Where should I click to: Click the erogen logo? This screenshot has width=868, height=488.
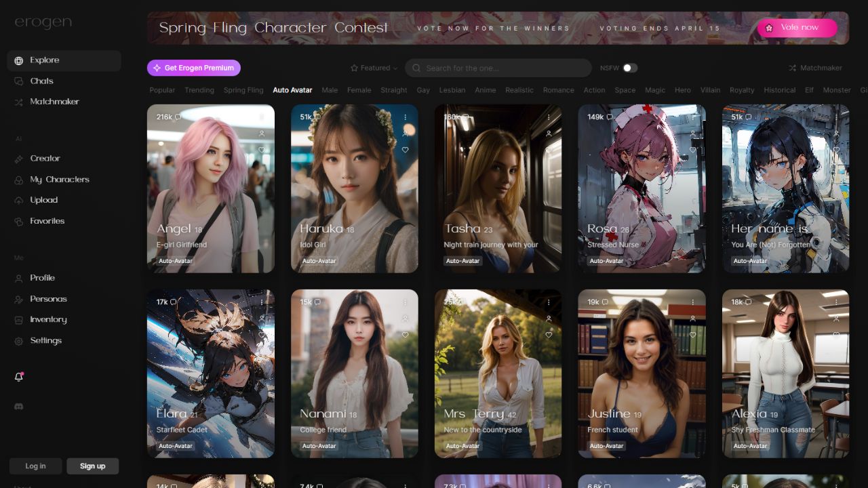[43, 22]
